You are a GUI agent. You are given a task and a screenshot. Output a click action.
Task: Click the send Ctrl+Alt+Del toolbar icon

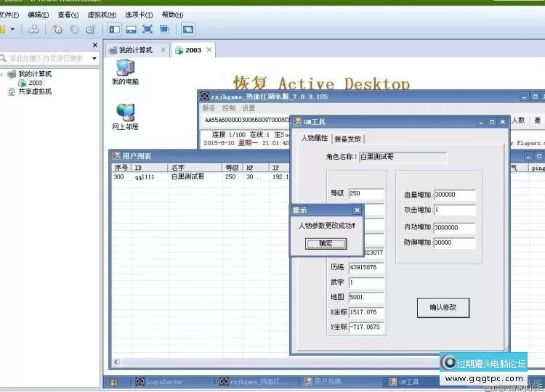[x=33, y=29]
